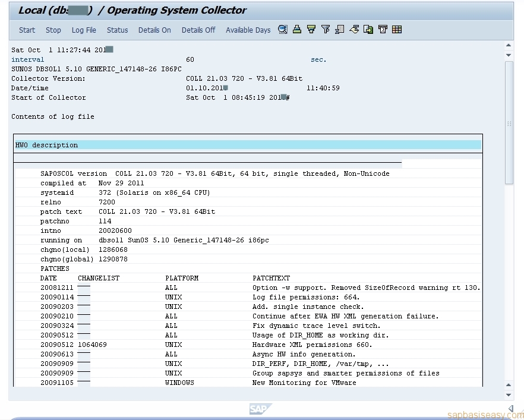Click the spreadsheet export icon
524x420 pixels.
point(340,30)
